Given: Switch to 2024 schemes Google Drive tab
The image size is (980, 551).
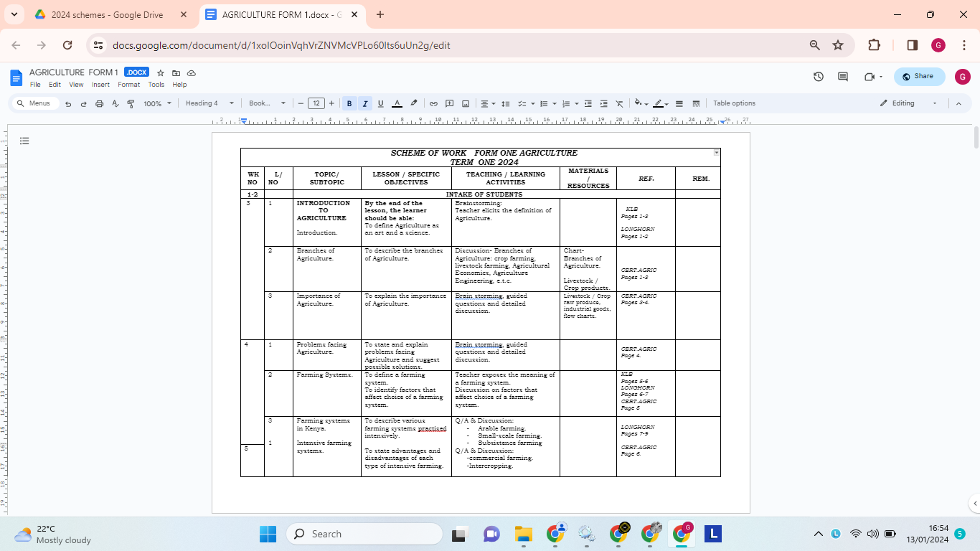Looking at the screenshot, I should coord(106,14).
